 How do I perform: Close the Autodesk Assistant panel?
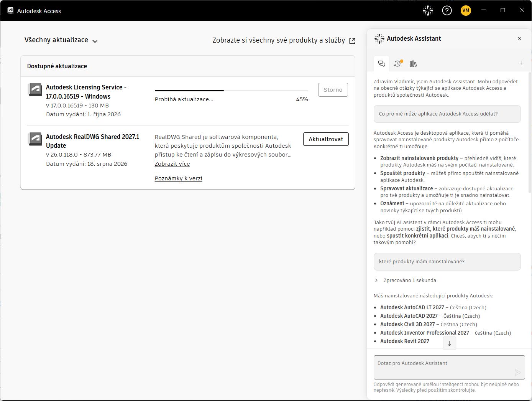tap(519, 38)
